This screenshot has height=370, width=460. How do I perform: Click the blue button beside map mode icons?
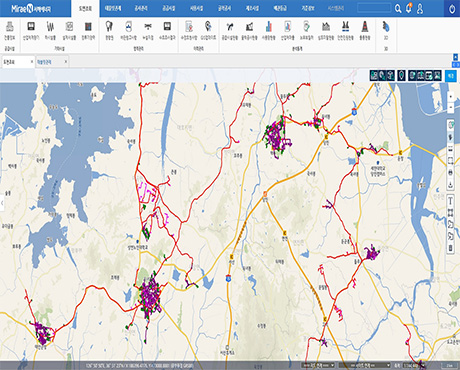(451, 76)
